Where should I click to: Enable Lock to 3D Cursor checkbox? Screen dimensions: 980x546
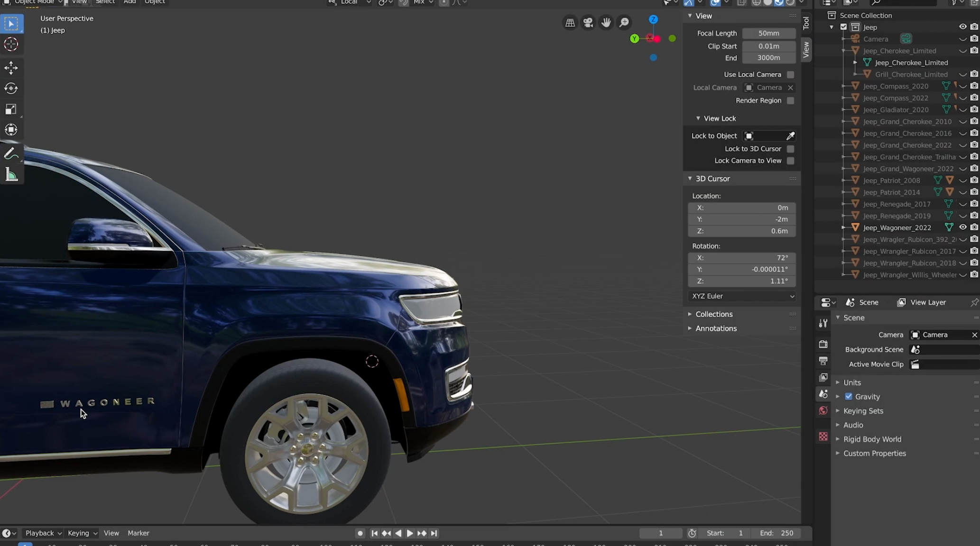point(790,149)
